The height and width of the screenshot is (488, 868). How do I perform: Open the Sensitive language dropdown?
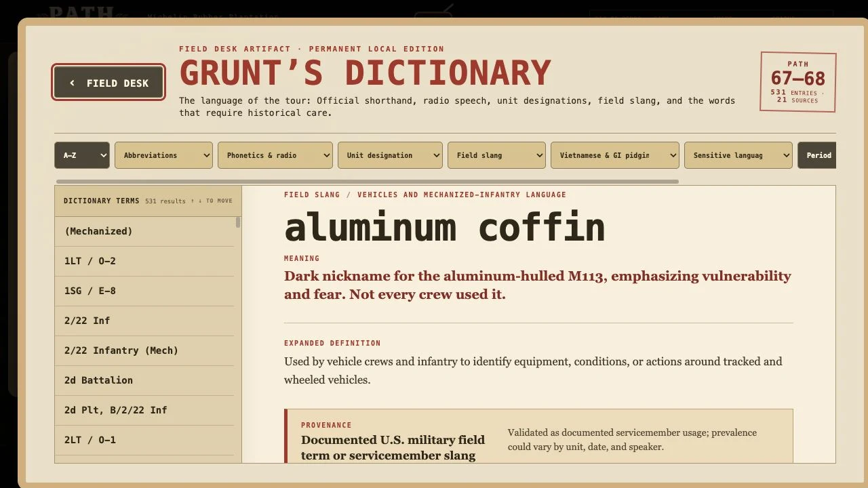pos(738,155)
